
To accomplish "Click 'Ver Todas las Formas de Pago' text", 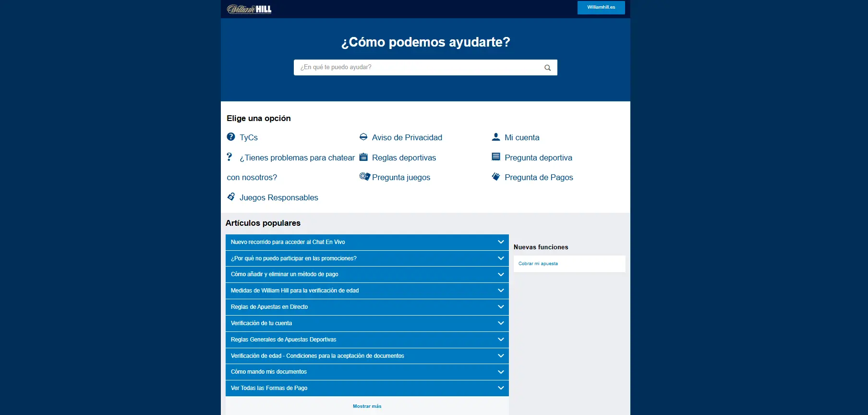I will (269, 388).
